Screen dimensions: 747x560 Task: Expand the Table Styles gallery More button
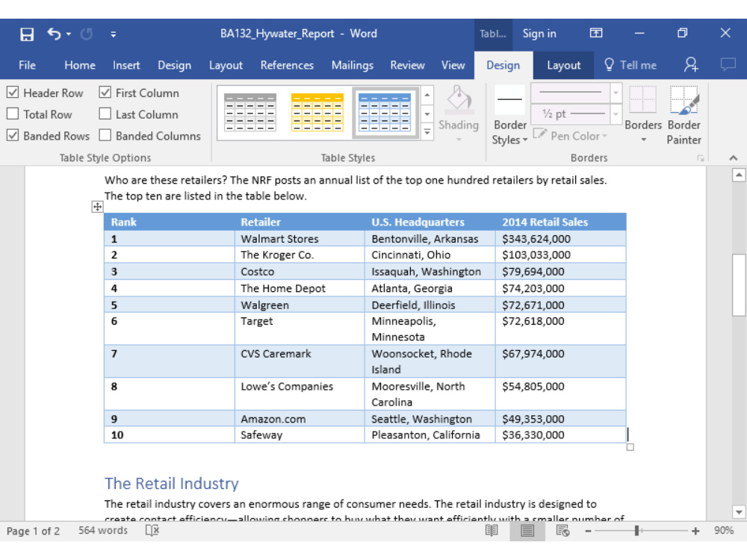[x=427, y=132]
